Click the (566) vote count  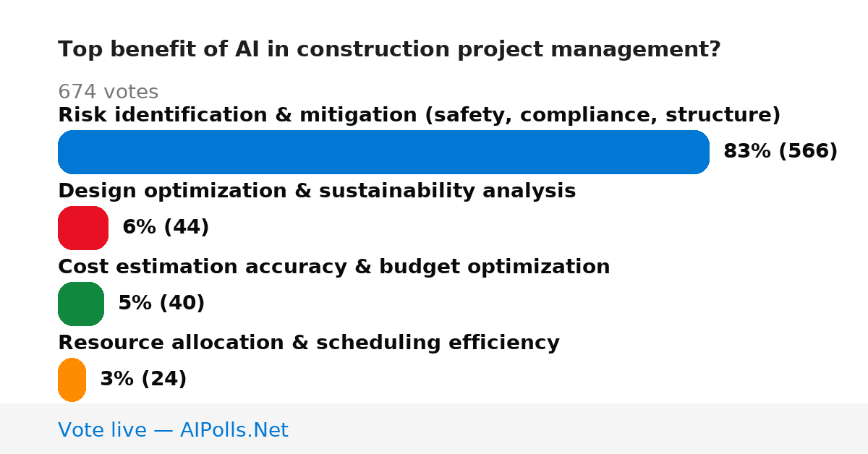pos(808,151)
